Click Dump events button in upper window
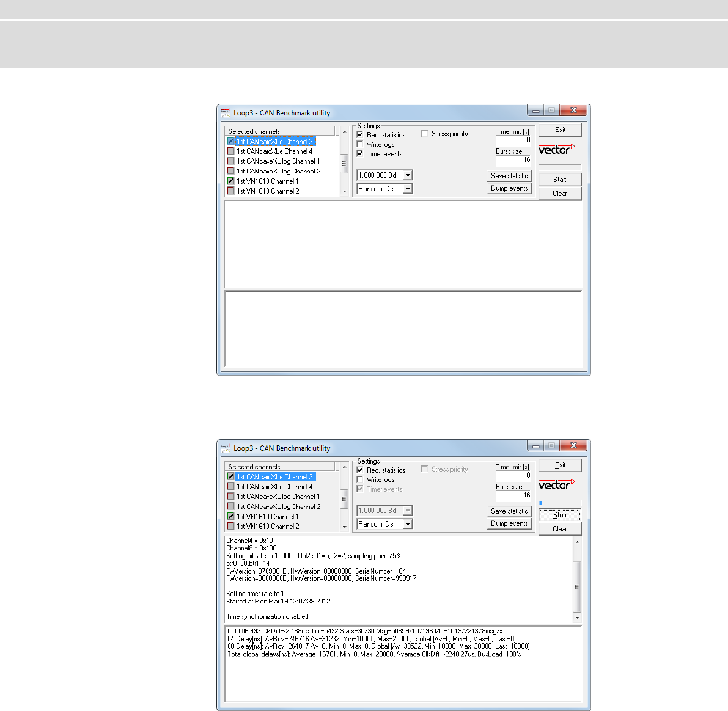Image resolution: width=728 pixels, height=711 pixels. pos(509,188)
